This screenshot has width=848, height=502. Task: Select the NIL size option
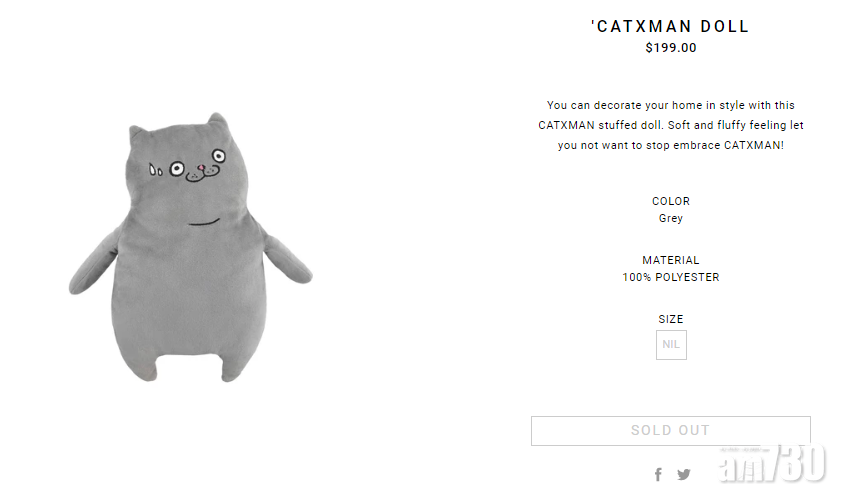pos(671,344)
